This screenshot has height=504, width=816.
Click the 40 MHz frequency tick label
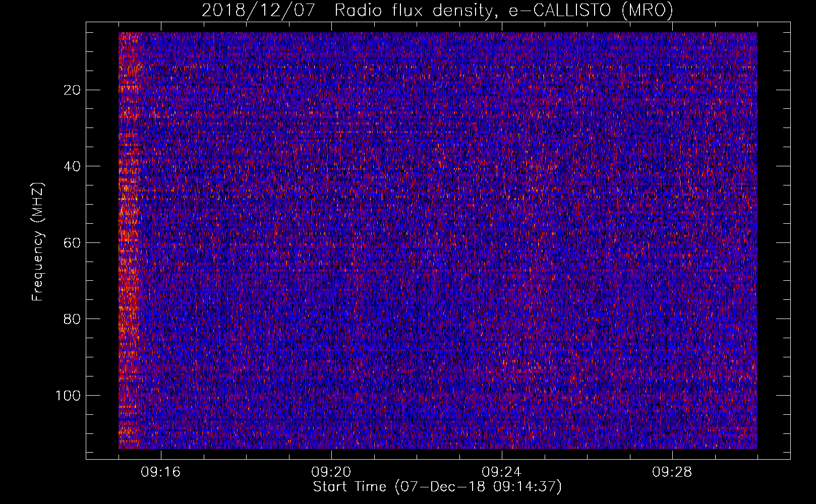[73, 166]
